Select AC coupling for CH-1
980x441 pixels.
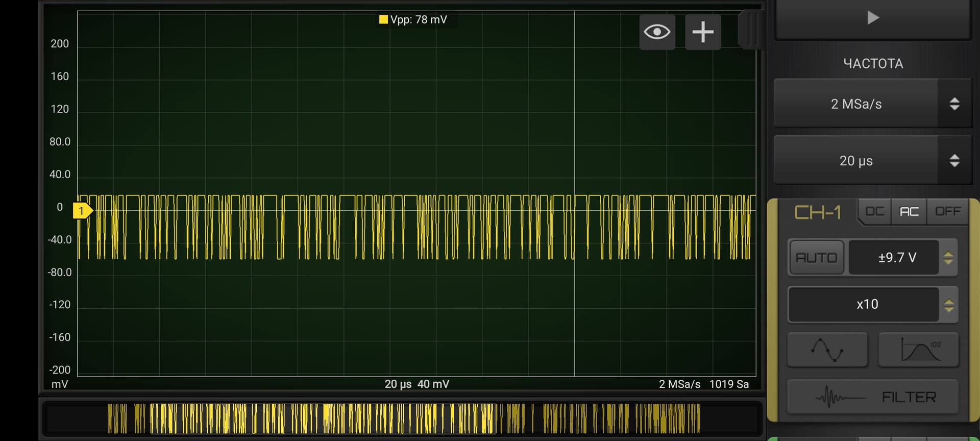[x=909, y=212]
